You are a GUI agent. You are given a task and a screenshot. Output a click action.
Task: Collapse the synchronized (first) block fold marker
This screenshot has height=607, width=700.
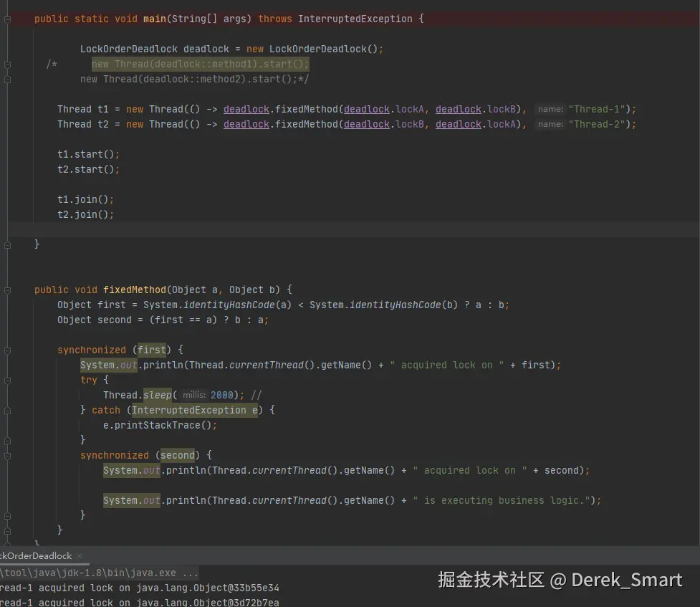tap(8, 350)
